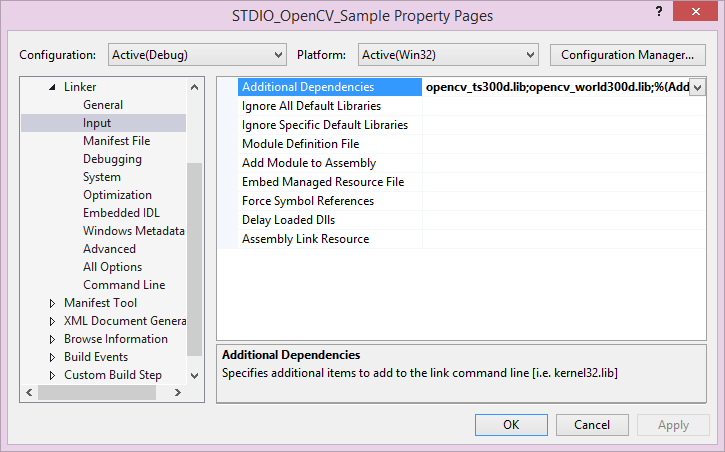The image size is (725, 452).
Task: Click the OK button
Action: pos(511,425)
